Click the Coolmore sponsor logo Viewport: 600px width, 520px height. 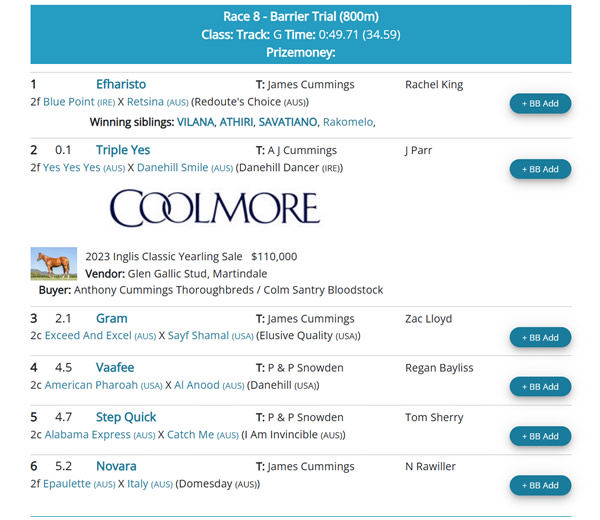tap(214, 208)
